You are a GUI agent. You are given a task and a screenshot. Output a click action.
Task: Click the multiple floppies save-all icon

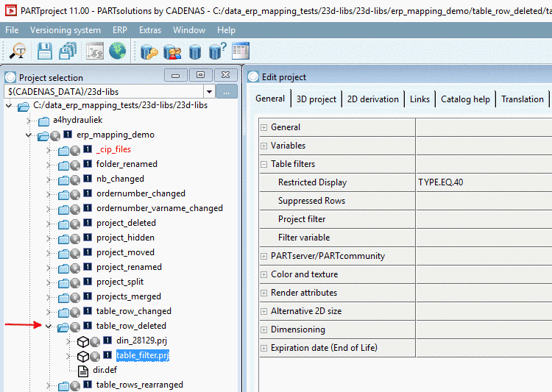68,51
